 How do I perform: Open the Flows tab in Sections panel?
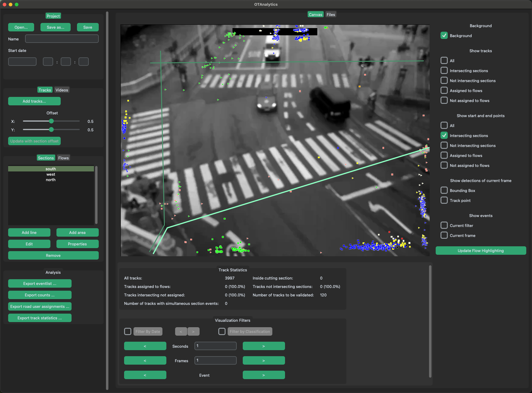pos(63,158)
